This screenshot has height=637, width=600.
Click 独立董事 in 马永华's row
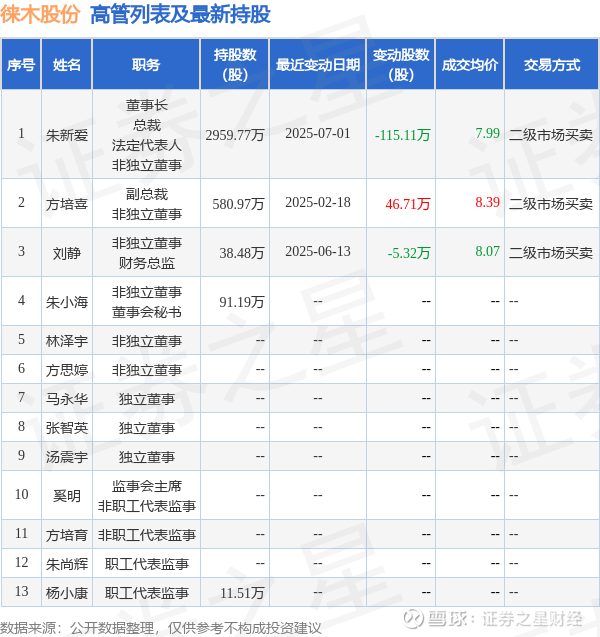(147, 399)
